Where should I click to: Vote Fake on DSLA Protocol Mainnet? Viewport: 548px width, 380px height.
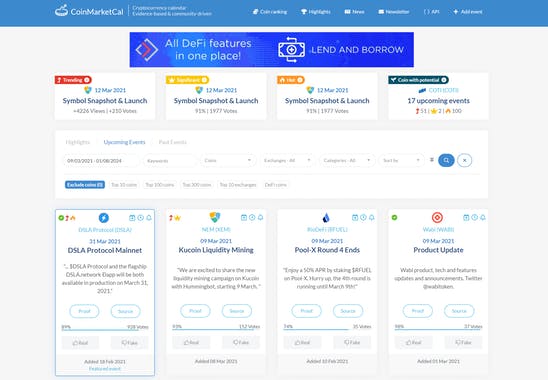[130, 343]
